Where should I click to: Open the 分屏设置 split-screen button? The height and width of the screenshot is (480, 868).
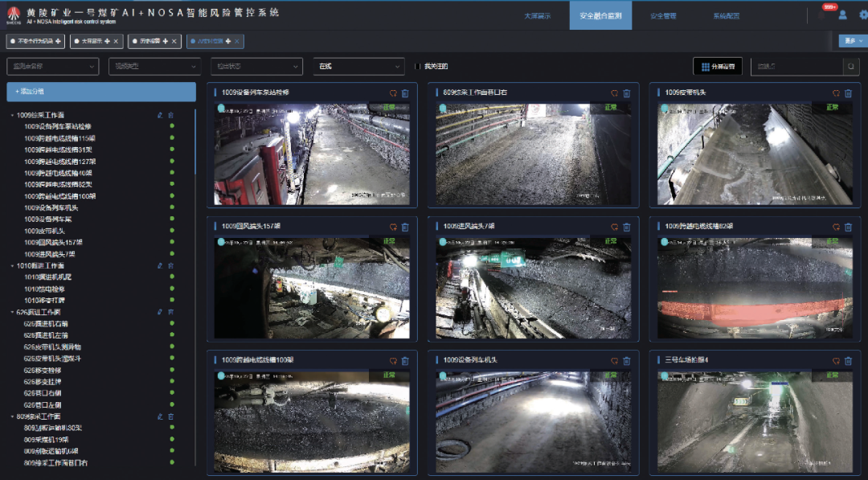click(x=718, y=67)
